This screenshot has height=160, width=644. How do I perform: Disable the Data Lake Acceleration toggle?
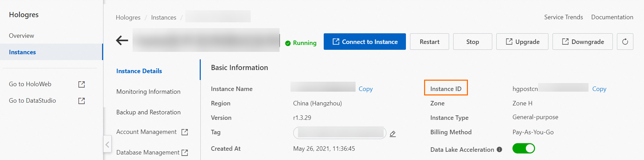523,148
